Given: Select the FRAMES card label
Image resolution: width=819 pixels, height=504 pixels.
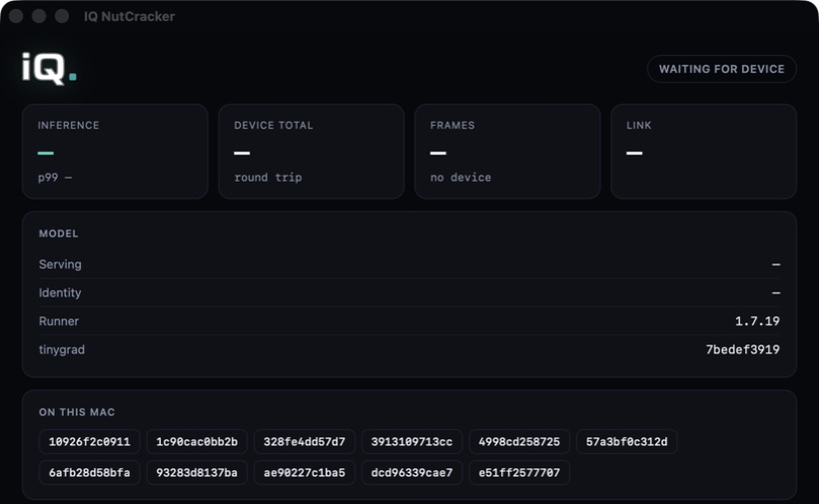Looking at the screenshot, I should click(452, 125).
